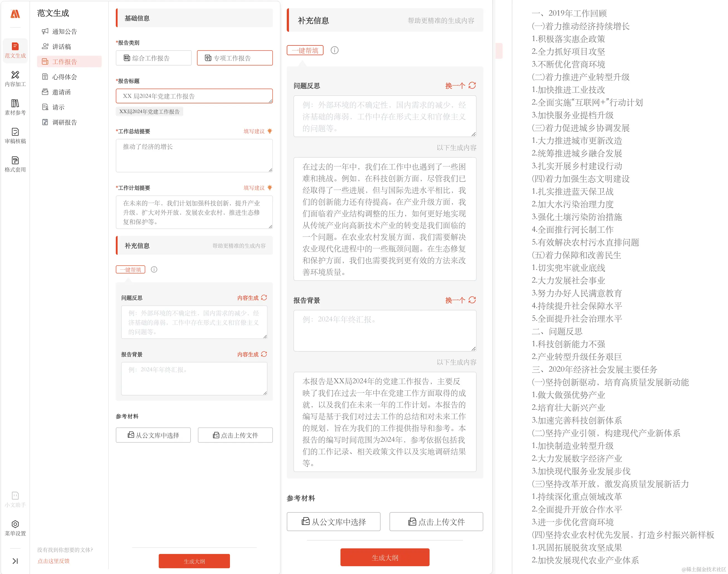The width and height of the screenshot is (728, 574).
Task: Select 调研报告 in the template list
Action: click(x=65, y=122)
